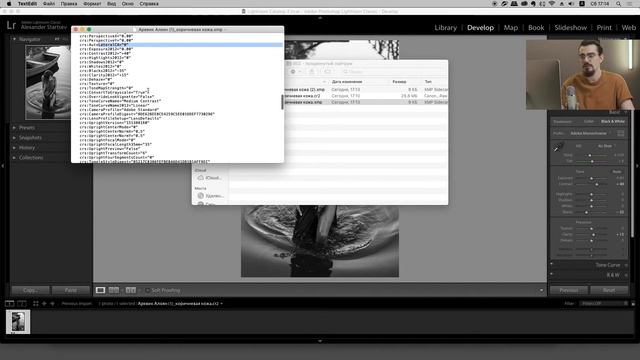Screen dimensions: 640x360
Task: Sort Finder by Размер column
Action: [399, 82]
